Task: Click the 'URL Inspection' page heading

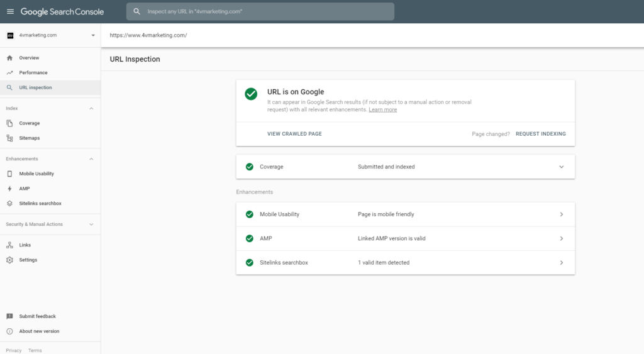Action: [135, 59]
